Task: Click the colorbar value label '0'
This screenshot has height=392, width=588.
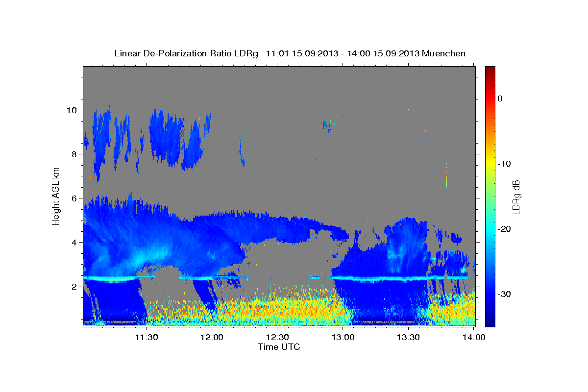Action: pos(500,98)
